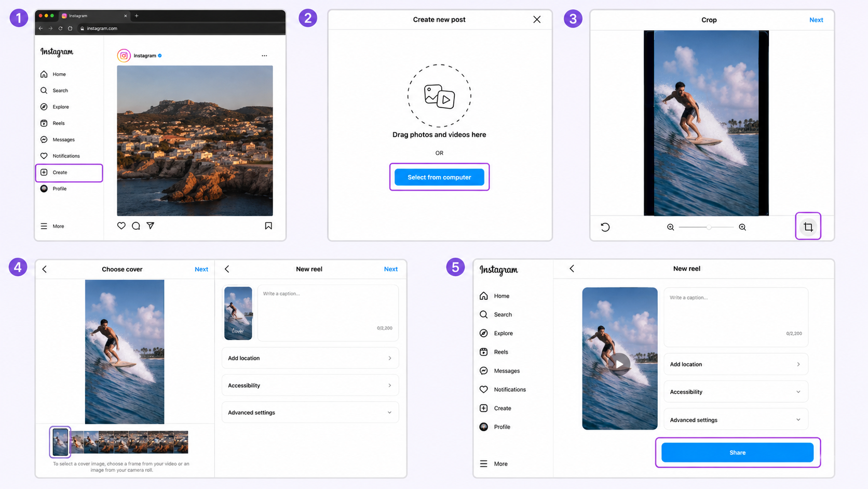Open Reels icon in panel 1 sidebar
This screenshot has width=868, height=489.
44,123
